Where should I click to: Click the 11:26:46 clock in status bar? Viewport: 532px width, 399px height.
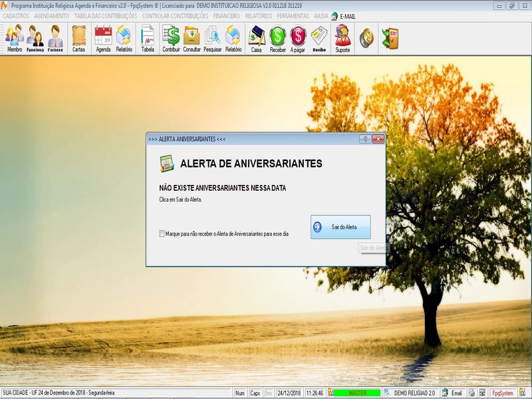pyautogui.click(x=315, y=393)
